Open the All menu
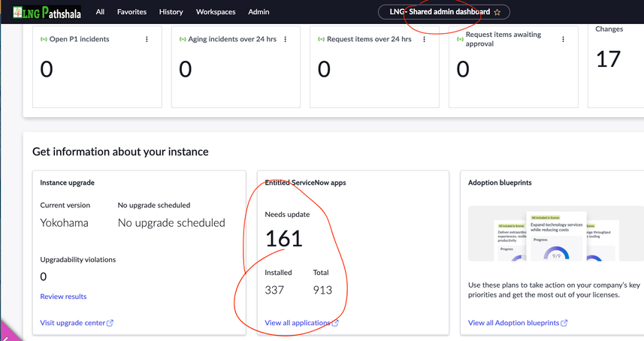 coord(100,12)
